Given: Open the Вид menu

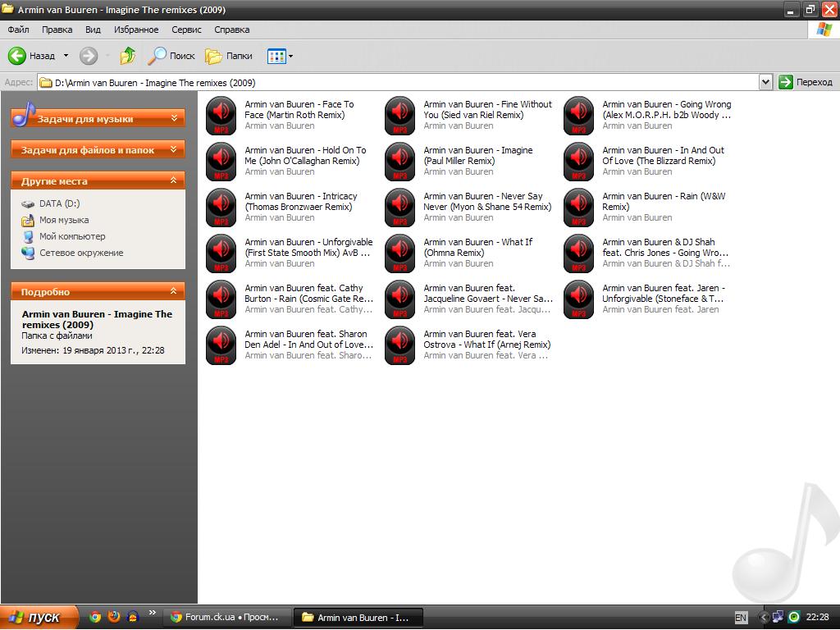Looking at the screenshot, I should (93, 30).
